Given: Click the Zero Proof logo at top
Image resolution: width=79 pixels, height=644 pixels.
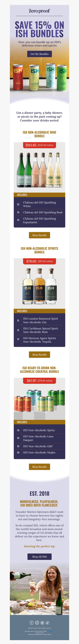Looking at the screenshot, I should coord(39,11).
